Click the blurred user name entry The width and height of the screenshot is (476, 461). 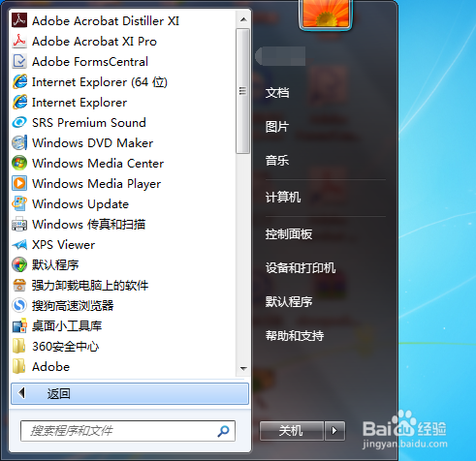[280, 56]
